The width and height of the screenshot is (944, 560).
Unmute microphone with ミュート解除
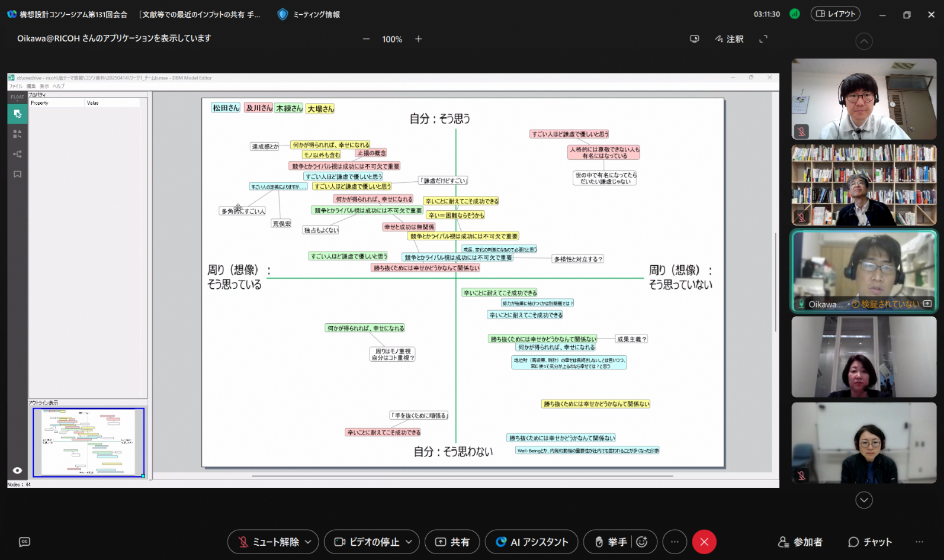coord(269,542)
